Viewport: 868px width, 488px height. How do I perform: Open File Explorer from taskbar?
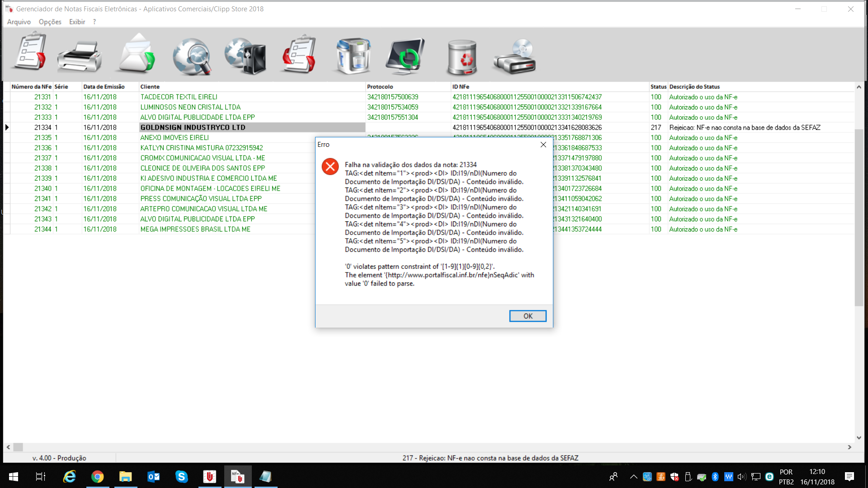click(125, 476)
